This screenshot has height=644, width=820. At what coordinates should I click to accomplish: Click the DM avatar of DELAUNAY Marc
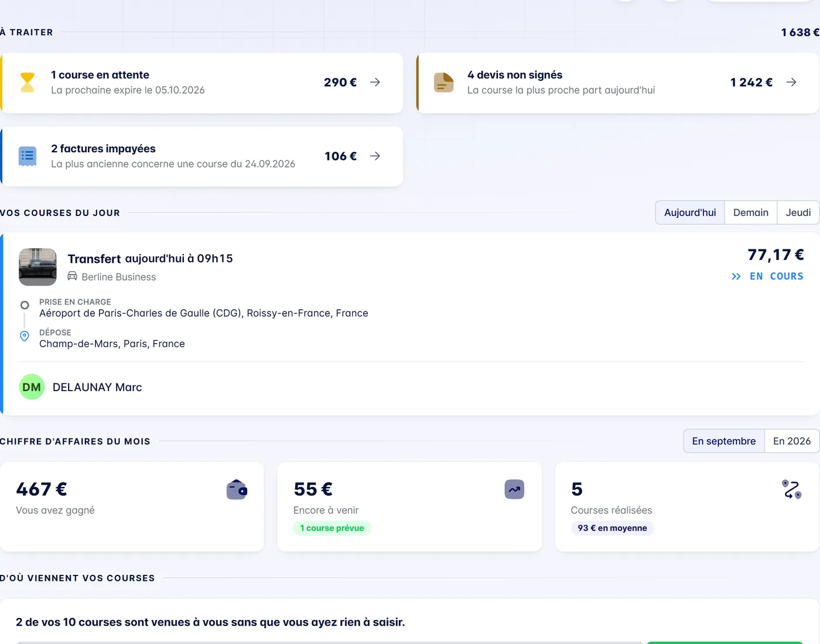(x=32, y=387)
